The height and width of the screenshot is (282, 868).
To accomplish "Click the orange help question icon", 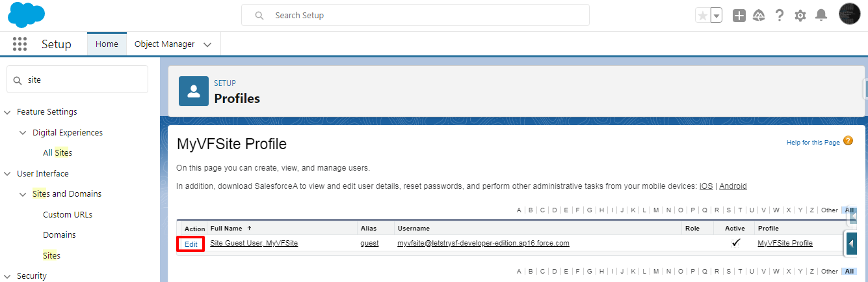I will click(x=848, y=141).
